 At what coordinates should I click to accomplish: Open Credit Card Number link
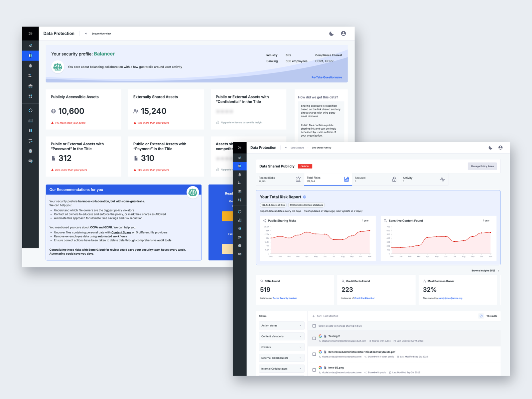click(364, 298)
